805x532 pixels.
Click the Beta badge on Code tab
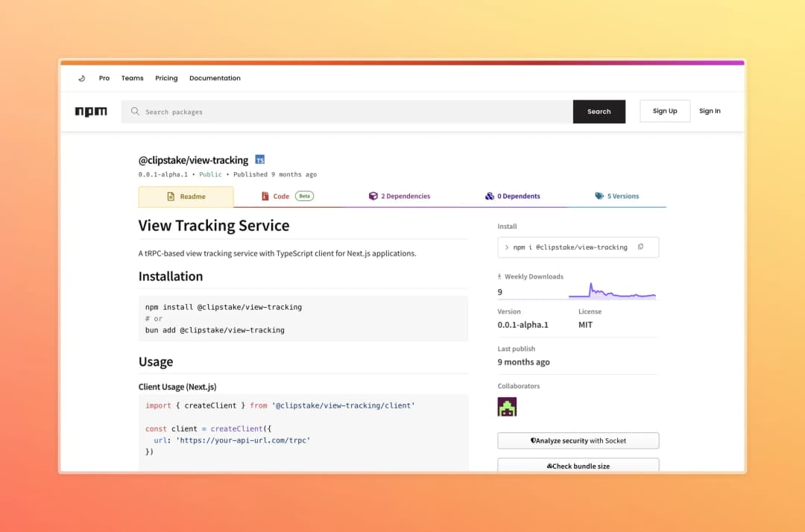[304, 196]
